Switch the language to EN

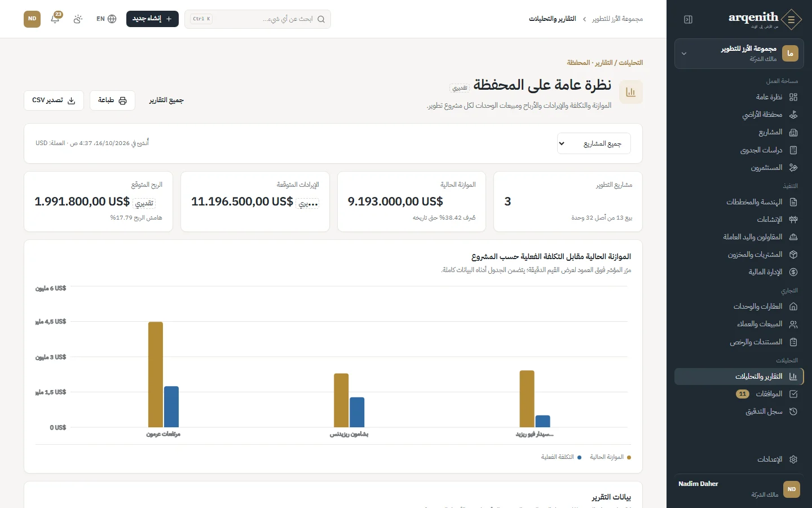click(106, 19)
